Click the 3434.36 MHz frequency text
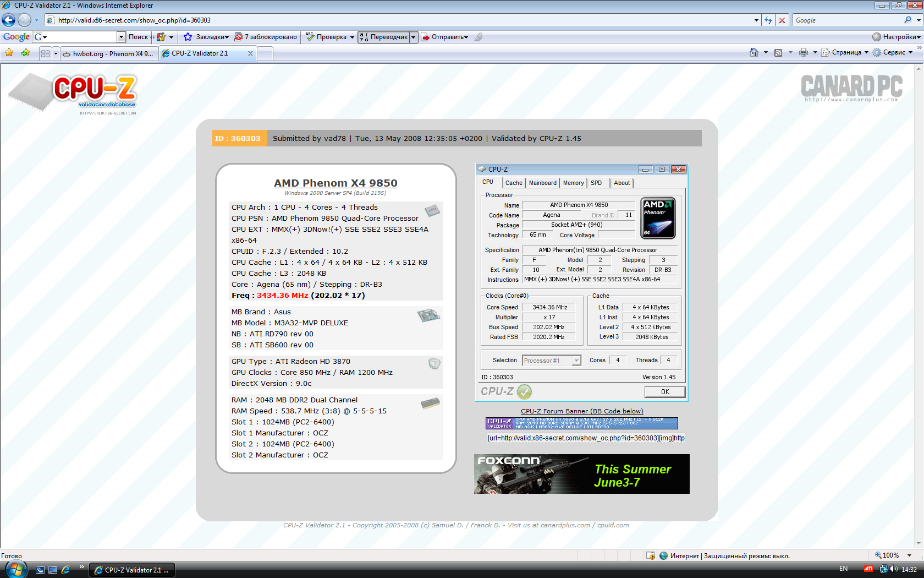This screenshot has width=924, height=578. click(x=282, y=295)
